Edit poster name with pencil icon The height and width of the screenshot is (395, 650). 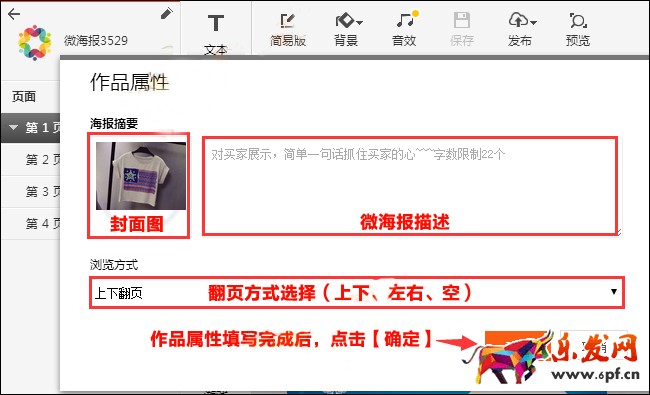(166, 14)
